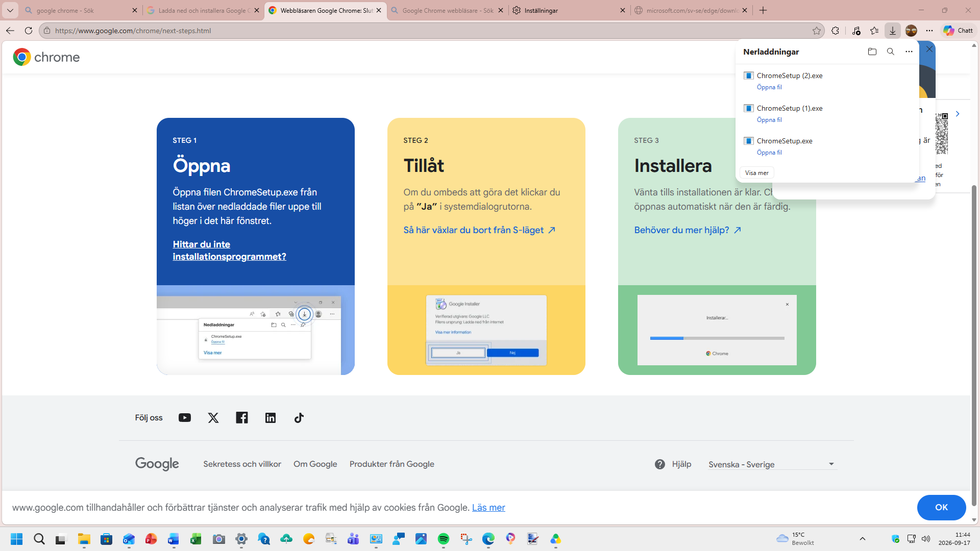Open 'Sekretess och villkor' footer link
This screenshot has height=551, width=980.
pos(242,464)
